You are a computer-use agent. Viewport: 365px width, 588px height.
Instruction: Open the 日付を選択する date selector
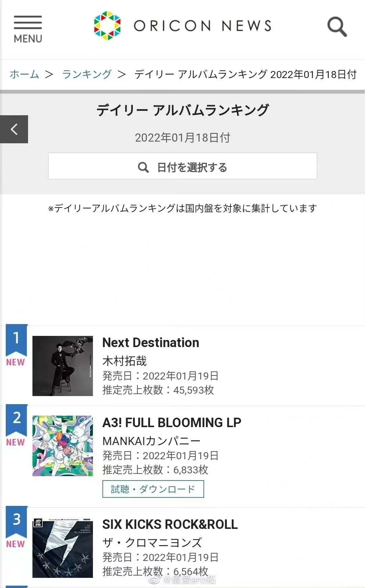(182, 166)
